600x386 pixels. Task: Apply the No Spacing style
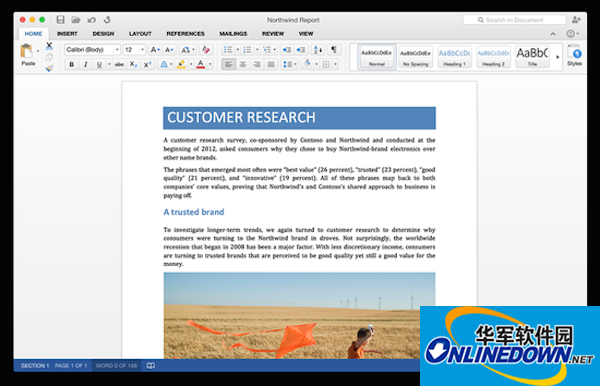[x=416, y=57]
